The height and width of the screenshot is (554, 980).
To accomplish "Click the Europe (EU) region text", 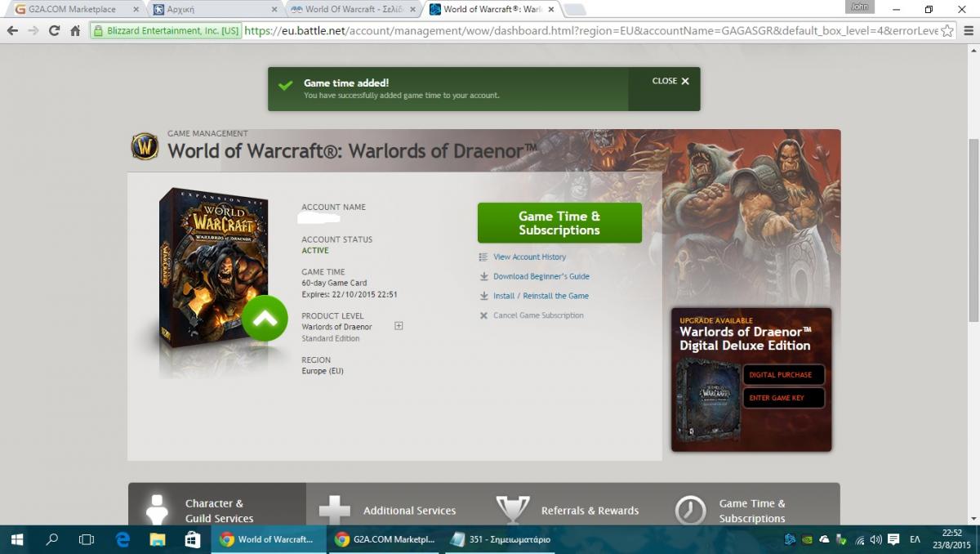I will tap(323, 372).
